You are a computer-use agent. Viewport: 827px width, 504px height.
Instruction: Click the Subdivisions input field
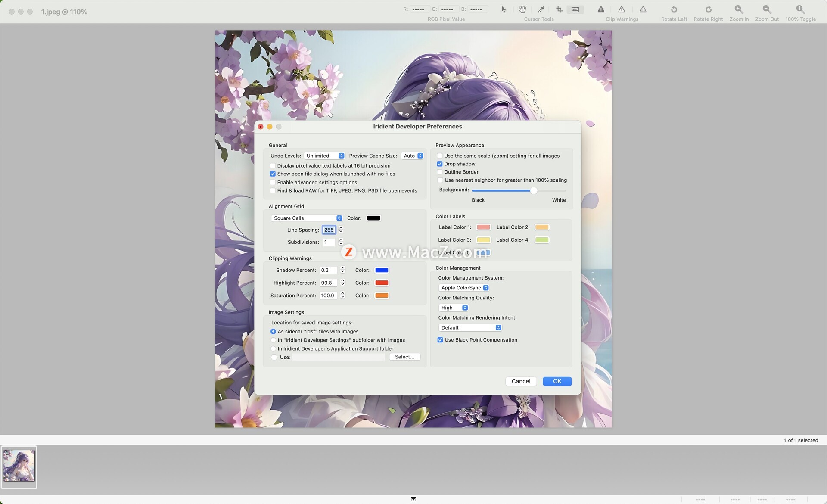coord(329,242)
